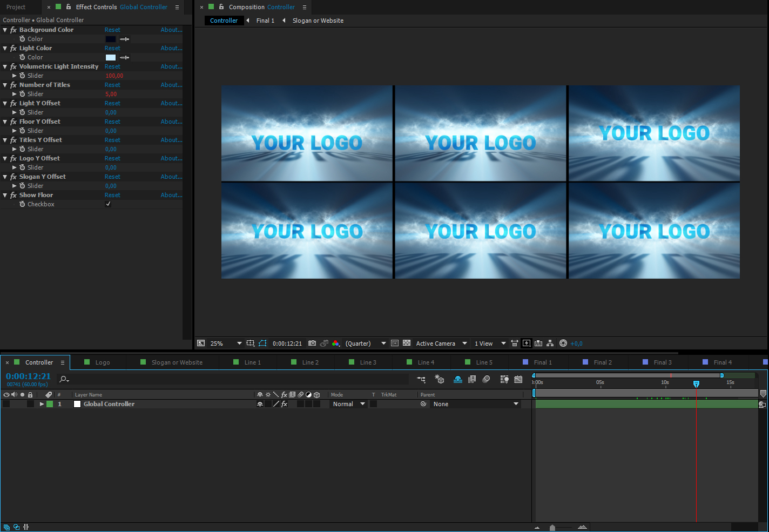Viewport: 769px width, 532px height.
Task: Open Choose grid and guide options
Action: coord(251,344)
